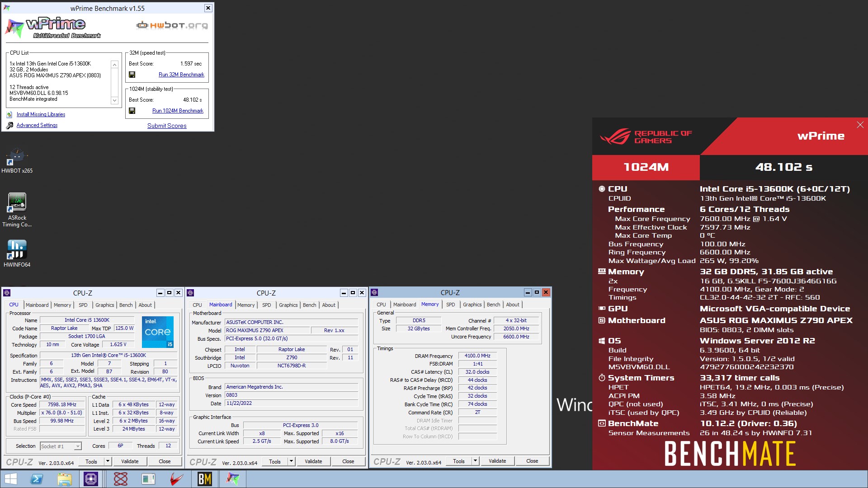Viewport: 868px width, 488px height.
Task: Click the Advanced Settings wrench icon
Action: tap(9, 126)
